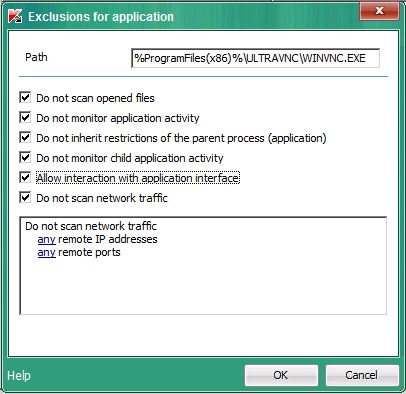
Task: Toggle Allow interaction with application interface
Action: pos(25,178)
